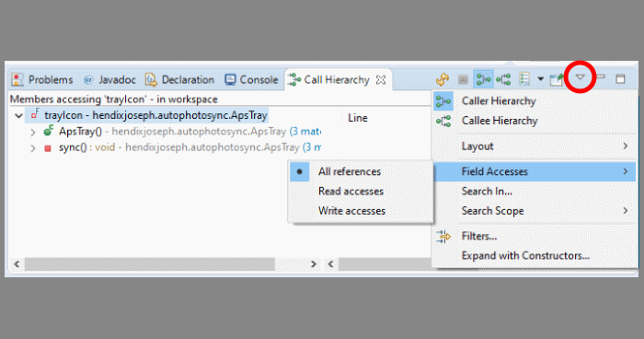Open the history list dropdown arrow
Image resolution: width=644 pixels, height=339 pixels.
tap(541, 79)
